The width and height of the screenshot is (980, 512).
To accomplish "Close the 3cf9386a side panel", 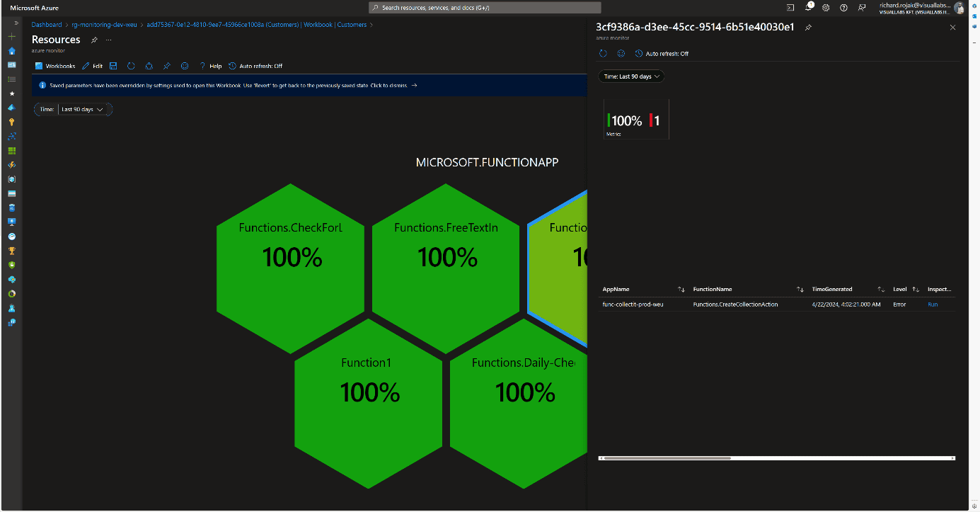I will click(x=952, y=27).
